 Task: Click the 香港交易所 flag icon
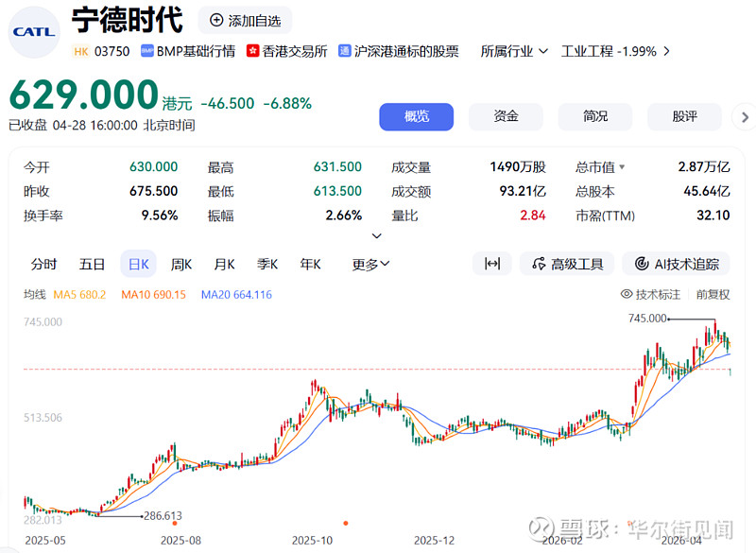click(252, 51)
